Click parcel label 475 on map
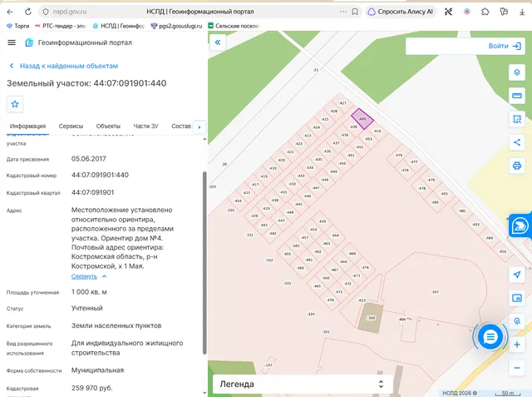This screenshot has width=532, height=397. click(399, 155)
